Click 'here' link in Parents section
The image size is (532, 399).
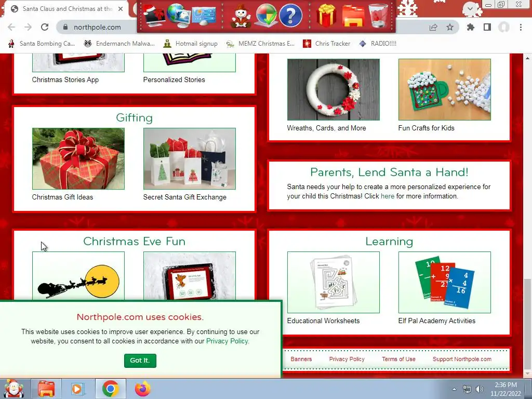pyautogui.click(x=388, y=196)
